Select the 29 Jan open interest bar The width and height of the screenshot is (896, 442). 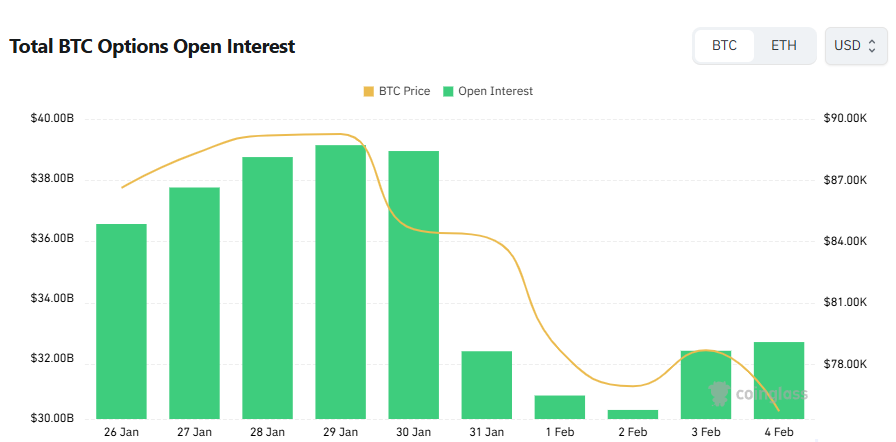340,281
